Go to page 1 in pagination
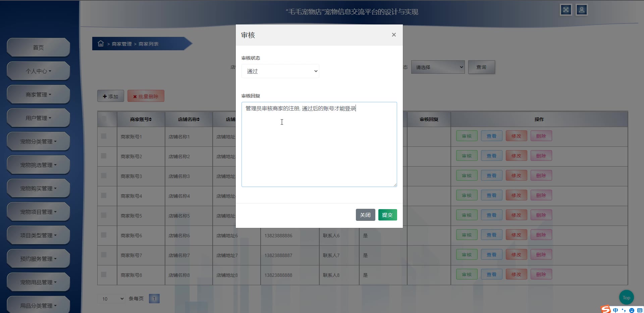This screenshot has width=644, height=313. pos(154,299)
